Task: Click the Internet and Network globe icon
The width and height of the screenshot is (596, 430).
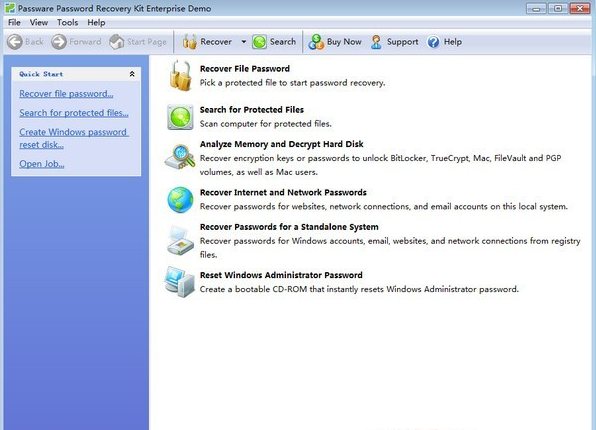Action: tap(180, 200)
